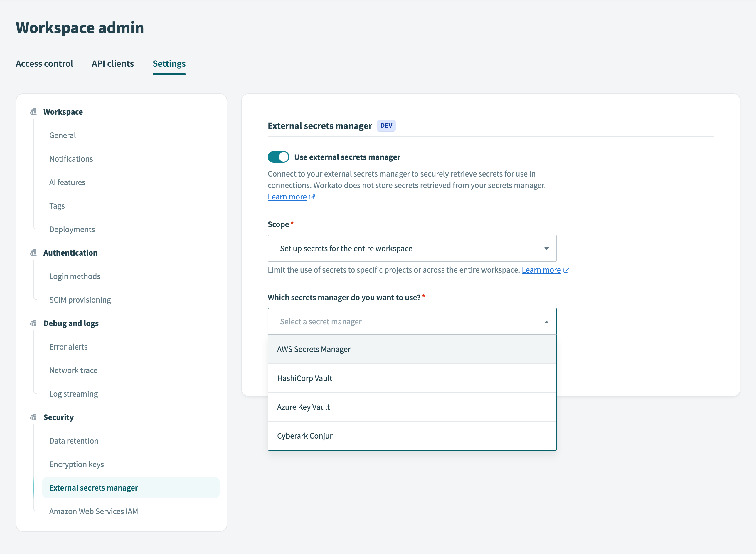Navigate to Log streaming page

click(73, 394)
